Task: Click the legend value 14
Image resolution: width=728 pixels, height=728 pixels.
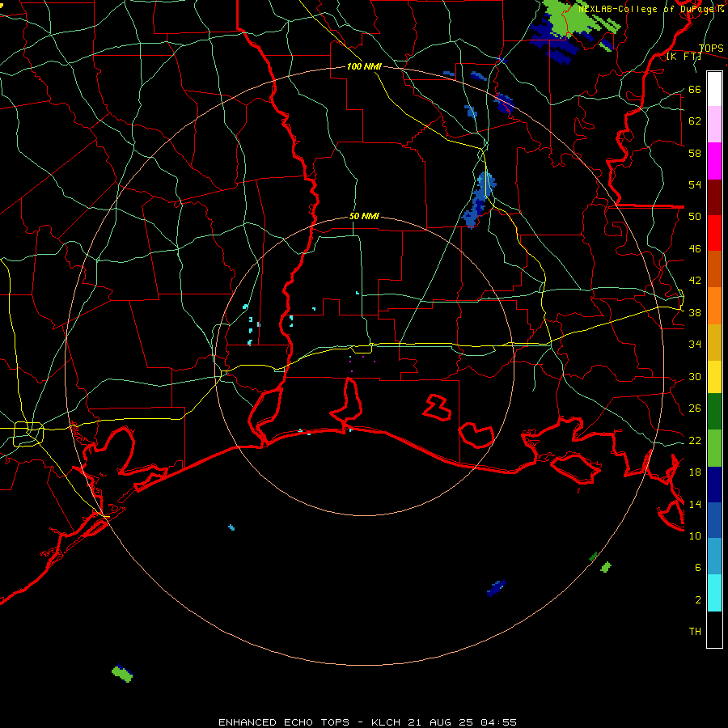Action: coord(695,504)
